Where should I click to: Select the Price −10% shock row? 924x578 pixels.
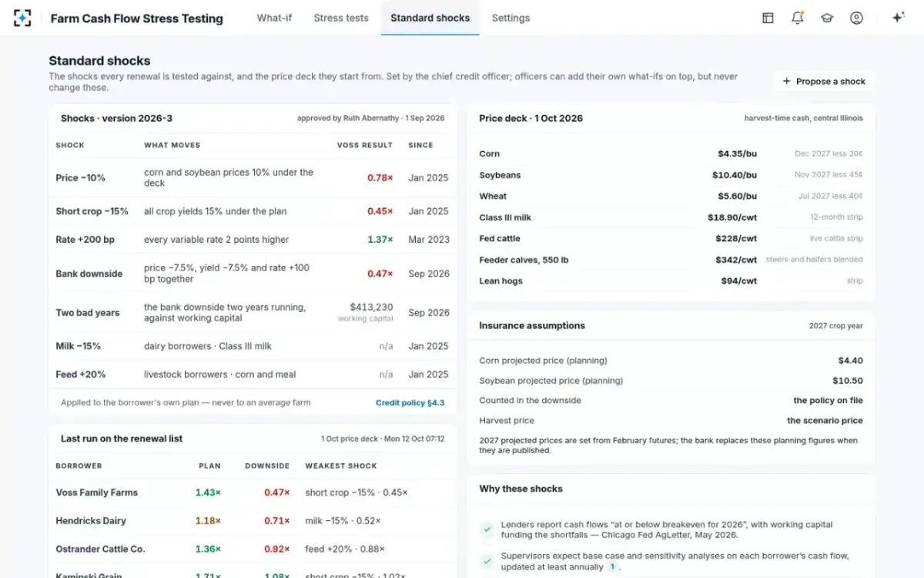tap(253, 178)
